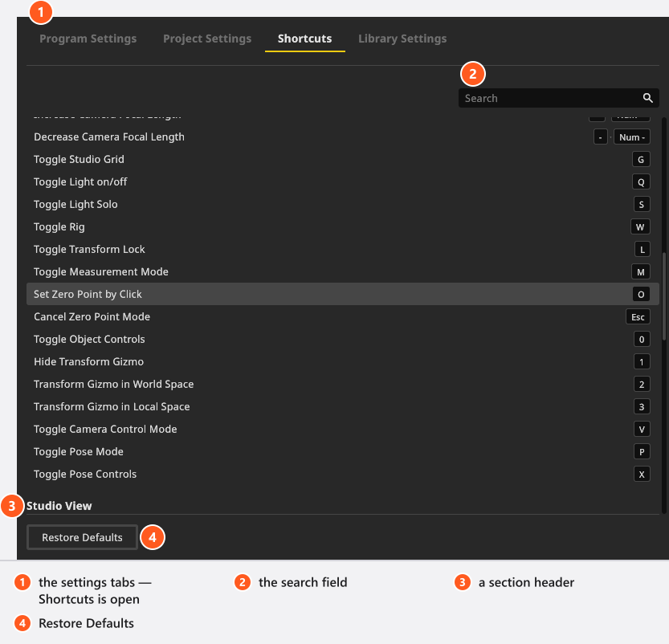Select the Toggle Camera Control Mode row
Viewport: 669px width, 644px height.
(343, 429)
